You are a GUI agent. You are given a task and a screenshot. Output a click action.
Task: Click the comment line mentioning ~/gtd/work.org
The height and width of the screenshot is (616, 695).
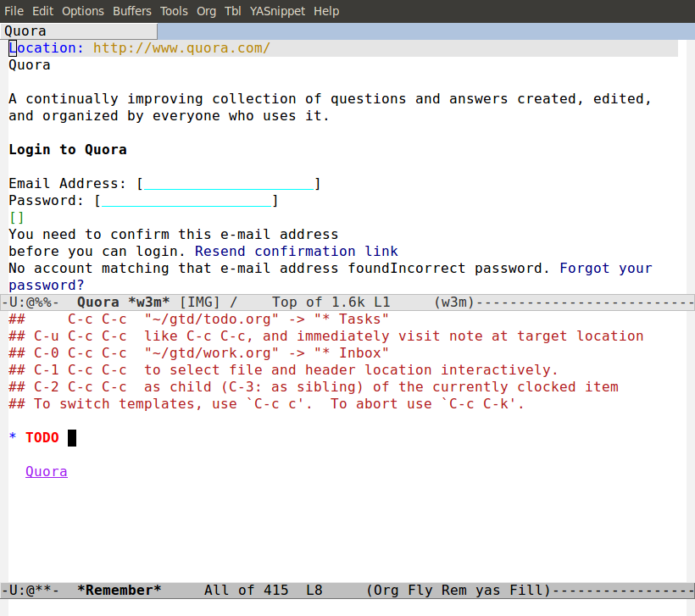pos(198,353)
